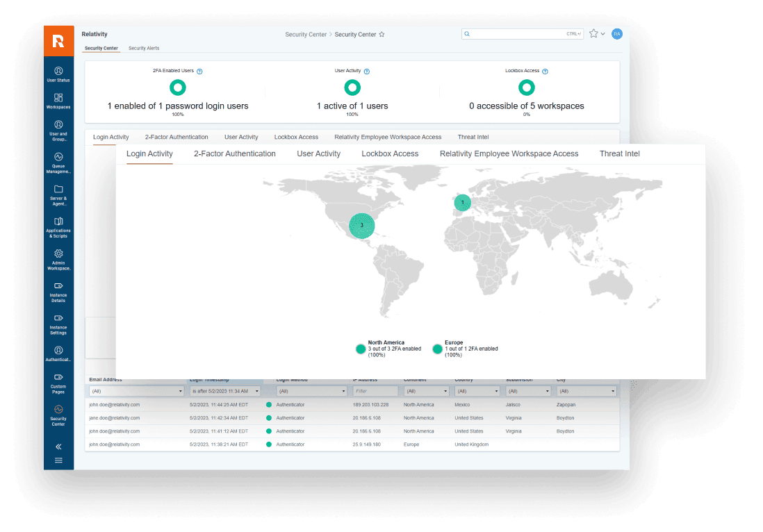Click the User Activity donut chart
Image resolution: width=763 pixels, height=532 pixels.
tap(352, 88)
